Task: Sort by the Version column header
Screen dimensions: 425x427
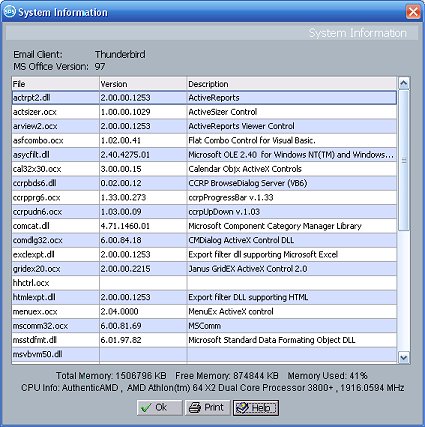Action: click(143, 84)
